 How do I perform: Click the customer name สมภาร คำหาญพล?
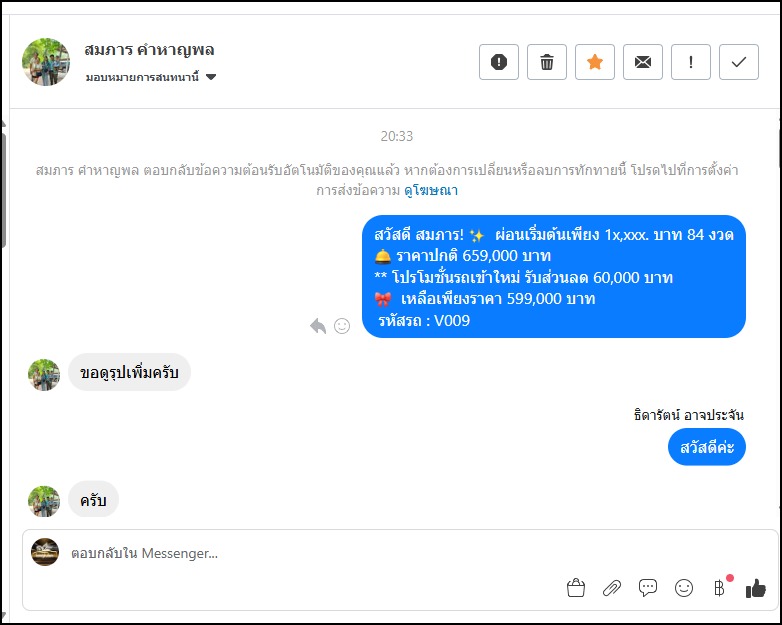(x=150, y=50)
